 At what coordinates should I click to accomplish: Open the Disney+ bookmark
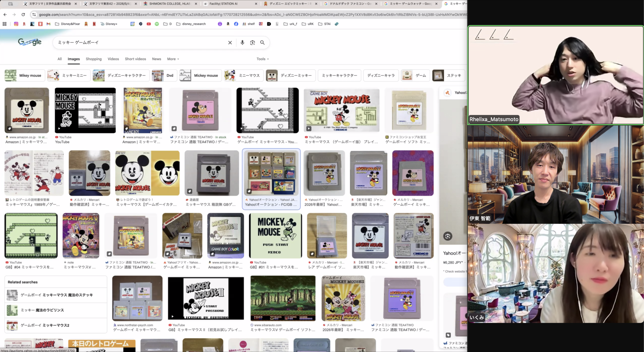coord(109,24)
